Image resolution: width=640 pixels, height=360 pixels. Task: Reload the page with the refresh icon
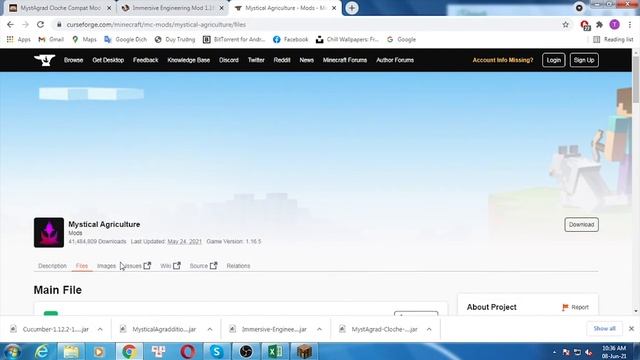pyautogui.click(x=40, y=24)
